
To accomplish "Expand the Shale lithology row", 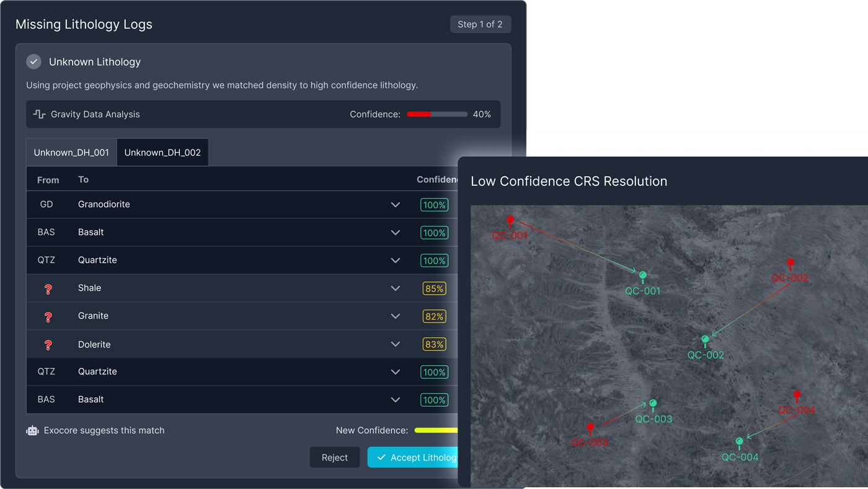I will [395, 288].
